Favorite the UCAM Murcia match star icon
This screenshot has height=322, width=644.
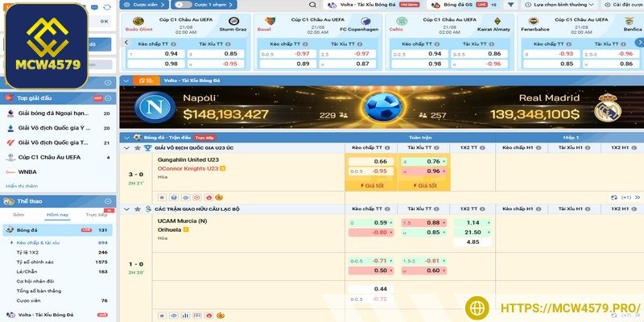(162, 316)
